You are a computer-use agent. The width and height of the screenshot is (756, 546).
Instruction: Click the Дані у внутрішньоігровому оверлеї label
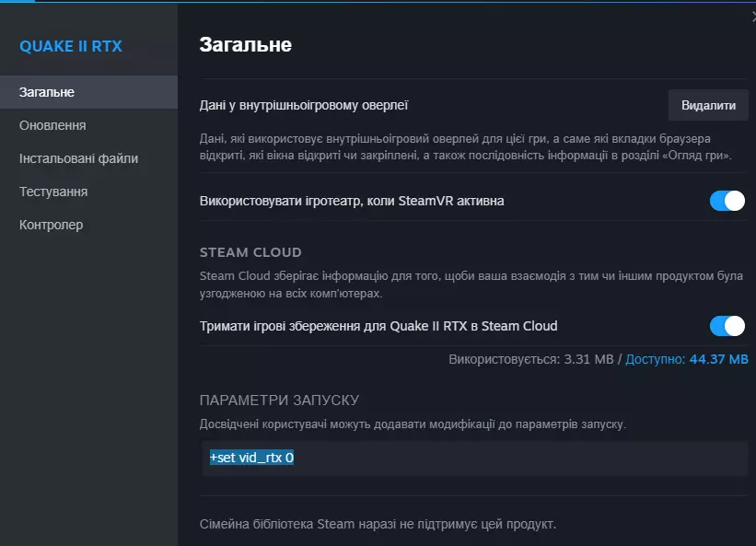point(304,106)
